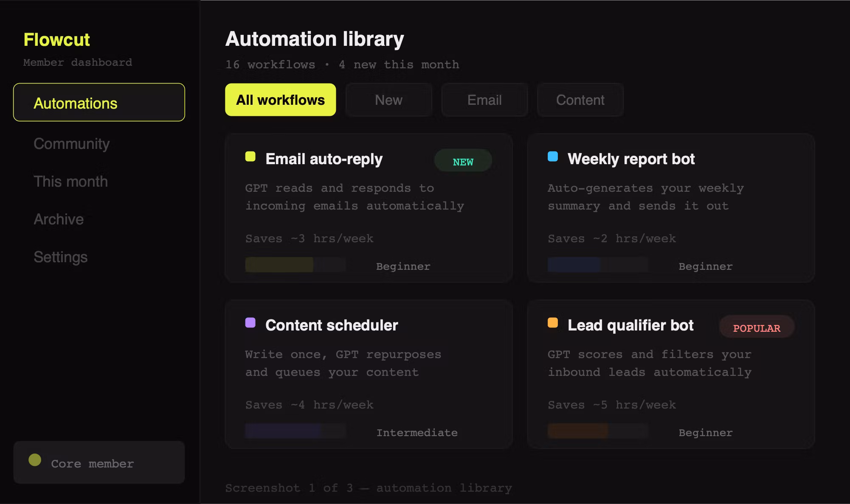Open the Automations sidebar section
The width and height of the screenshot is (850, 504).
[99, 102]
